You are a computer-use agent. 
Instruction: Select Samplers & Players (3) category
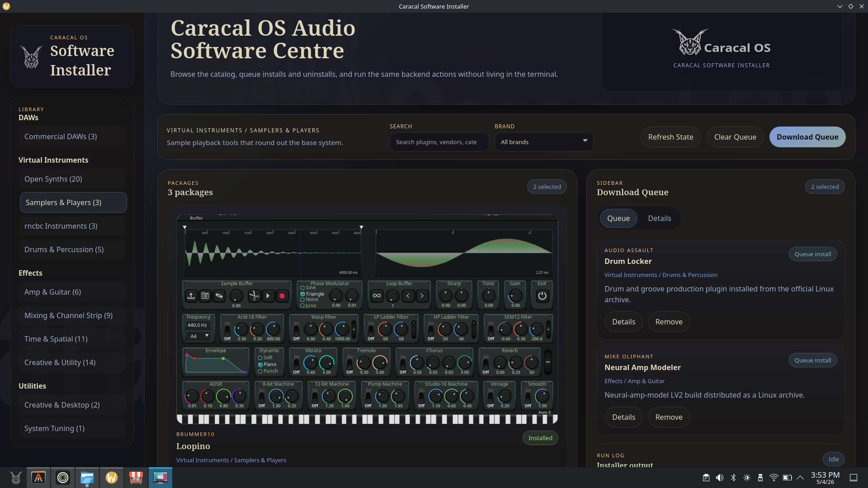[x=73, y=202]
